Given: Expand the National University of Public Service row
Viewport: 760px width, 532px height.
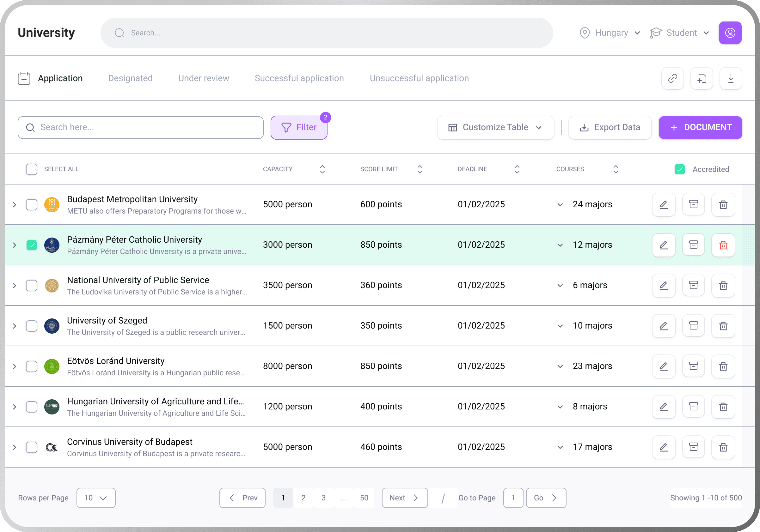Looking at the screenshot, I should point(15,285).
